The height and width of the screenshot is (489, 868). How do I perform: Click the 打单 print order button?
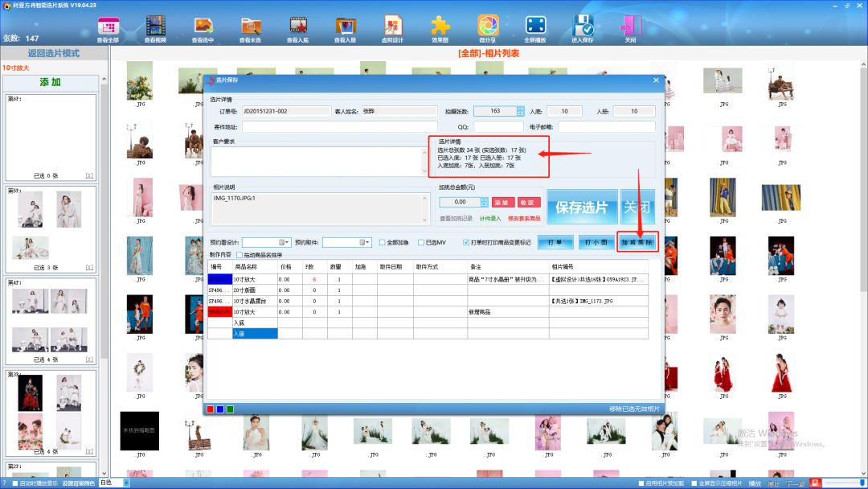pos(555,243)
